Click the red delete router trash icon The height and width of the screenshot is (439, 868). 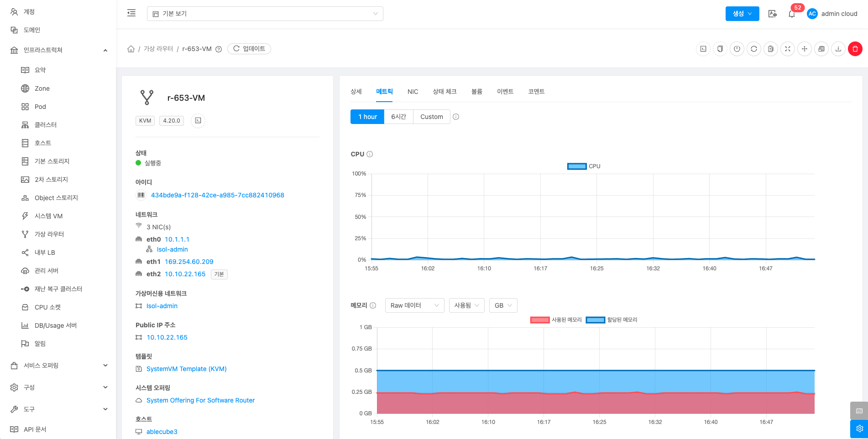(855, 49)
